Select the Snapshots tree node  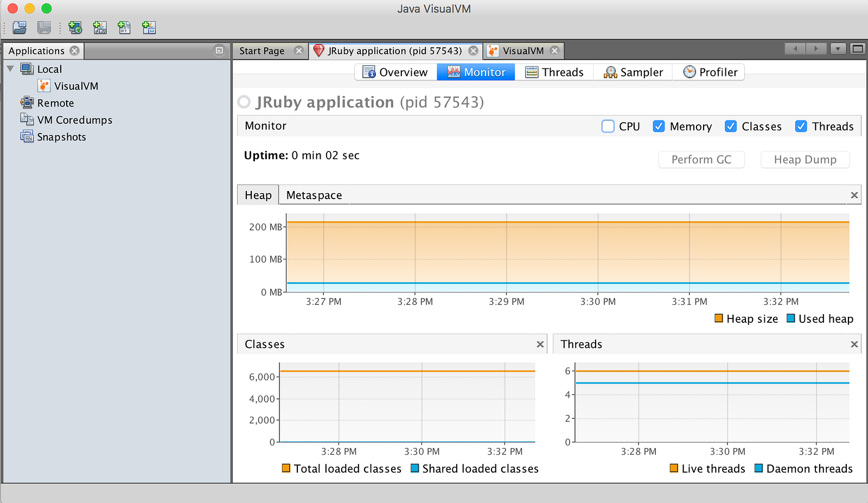click(x=61, y=137)
